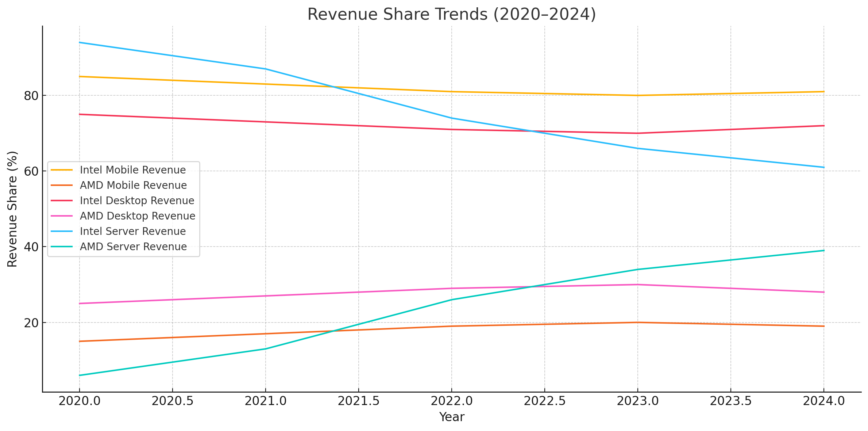Click the Year axis label
The width and height of the screenshot is (868, 431).
point(452,417)
